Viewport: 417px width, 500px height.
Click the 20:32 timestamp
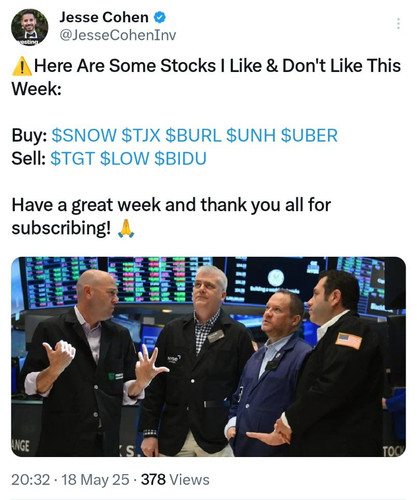tap(31, 480)
